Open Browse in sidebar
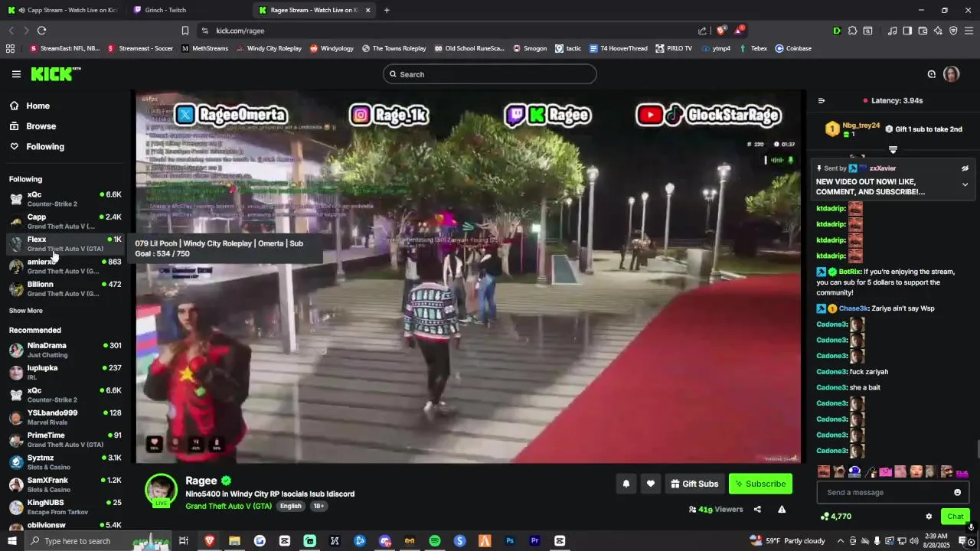Screen dimensions: 980x551 (41, 126)
